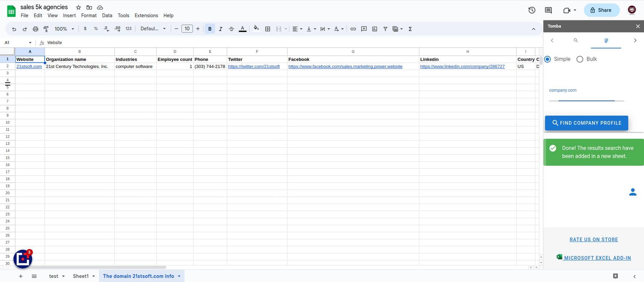The width and height of the screenshot is (644, 282).
Task: Insert a comment from toolbar
Action: click(x=364, y=29)
